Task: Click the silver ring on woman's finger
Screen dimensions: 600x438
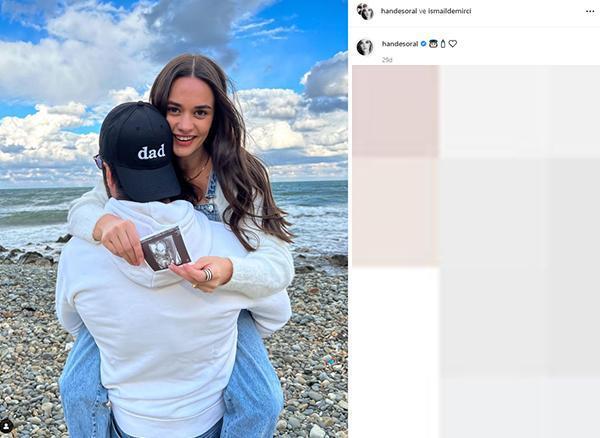Action: 207,274
